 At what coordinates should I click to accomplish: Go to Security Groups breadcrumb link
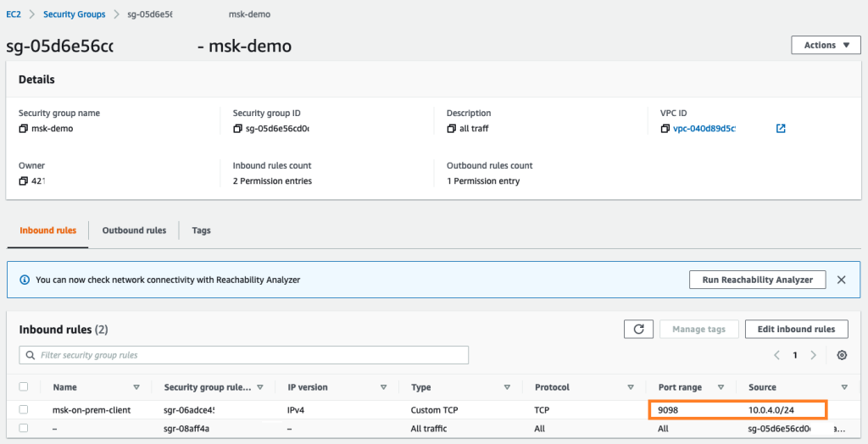75,14
